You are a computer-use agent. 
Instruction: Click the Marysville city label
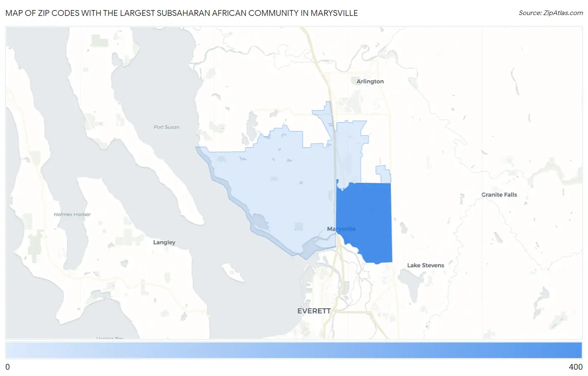(x=341, y=229)
